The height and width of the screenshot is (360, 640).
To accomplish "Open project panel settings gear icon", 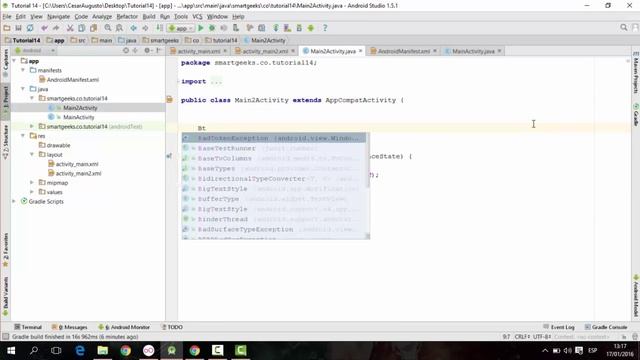I will (147, 51).
